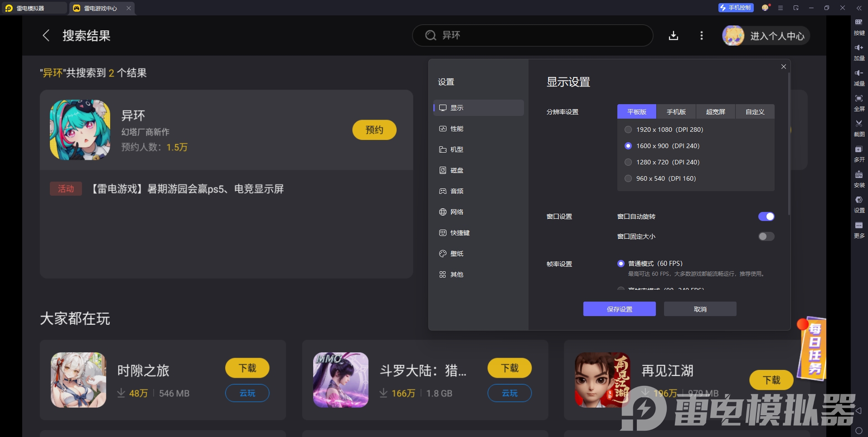Increase volume with 加量 sidebar icon
Image resolution: width=868 pixels, height=437 pixels.
tap(859, 53)
